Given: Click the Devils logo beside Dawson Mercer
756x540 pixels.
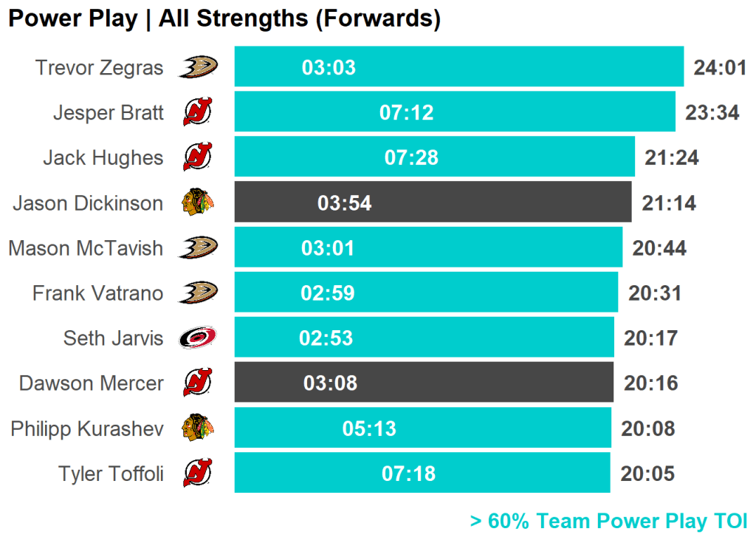Looking at the screenshot, I should click(x=198, y=383).
